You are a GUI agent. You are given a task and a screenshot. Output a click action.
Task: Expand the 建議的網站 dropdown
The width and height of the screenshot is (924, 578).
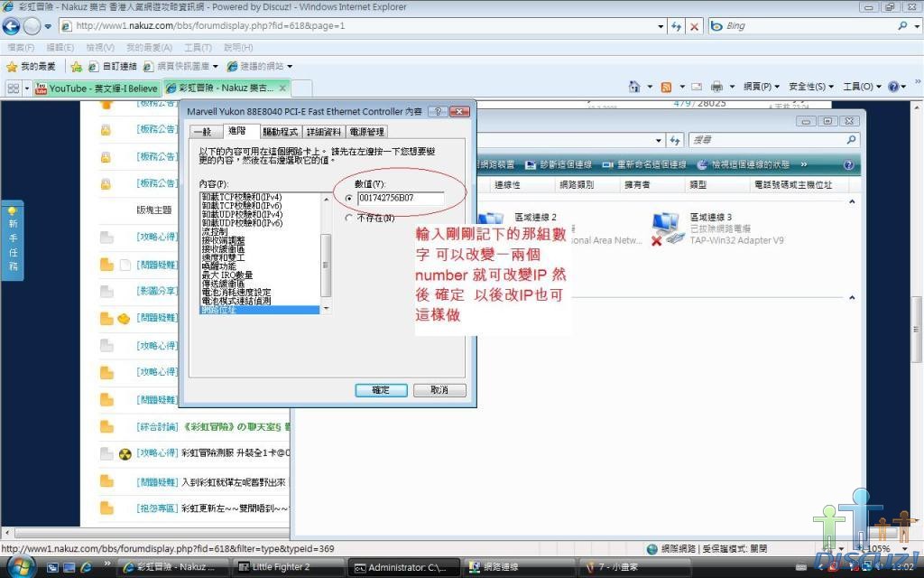point(290,66)
